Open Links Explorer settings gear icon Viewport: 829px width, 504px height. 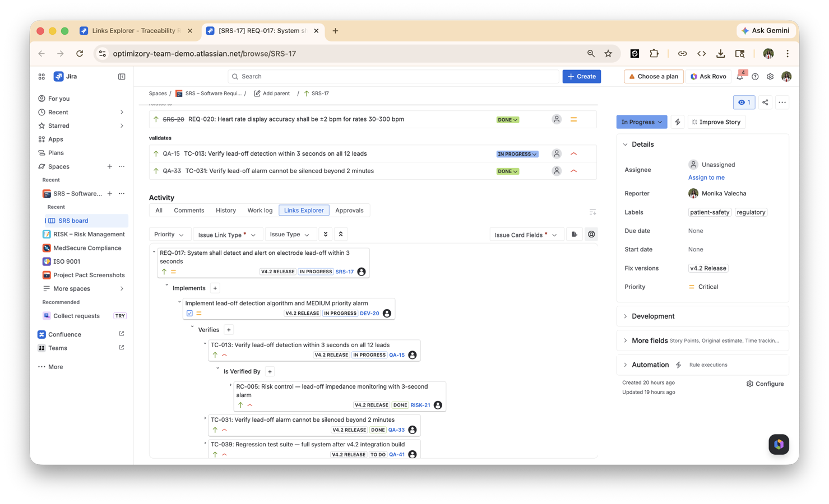591,234
